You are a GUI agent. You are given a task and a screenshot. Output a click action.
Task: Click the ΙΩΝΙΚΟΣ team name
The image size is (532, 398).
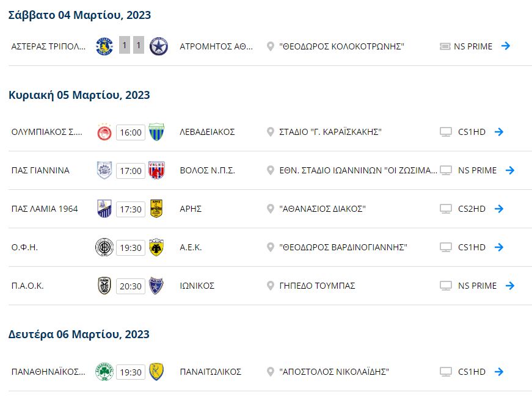point(197,286)
